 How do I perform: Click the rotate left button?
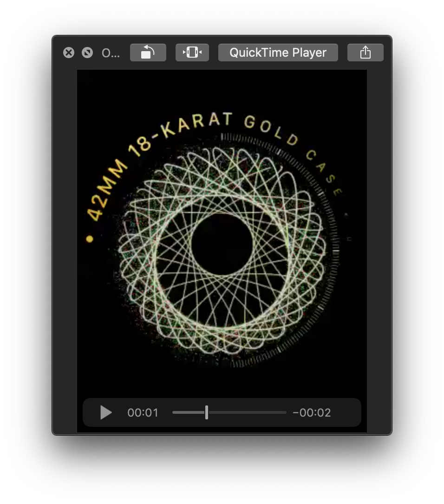pos(148,53)
